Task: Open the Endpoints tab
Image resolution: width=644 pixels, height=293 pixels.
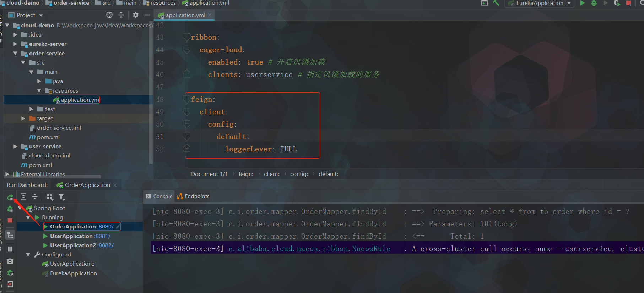Action: click(x=193, y=196)
